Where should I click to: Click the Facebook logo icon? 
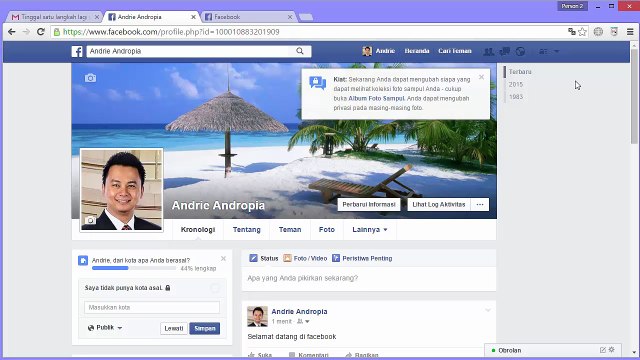click(77, 51)
